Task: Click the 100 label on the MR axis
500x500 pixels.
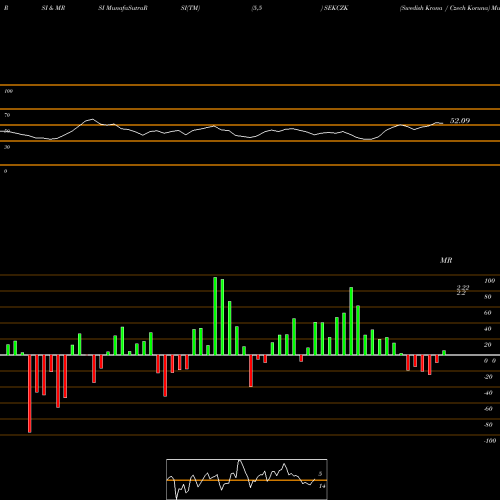Action: pyautogui.click(x=490, y=281)
